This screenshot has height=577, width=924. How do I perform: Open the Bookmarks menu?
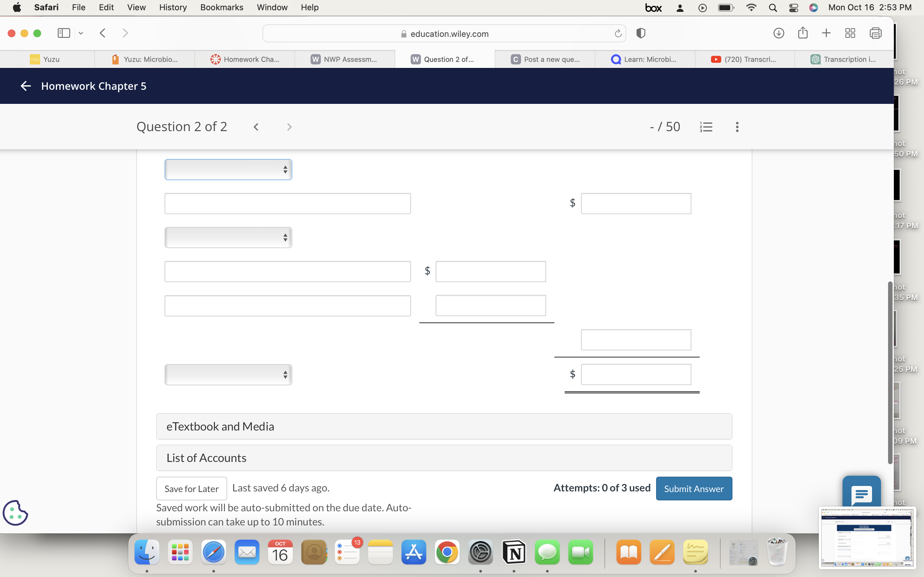coord(221,7)
